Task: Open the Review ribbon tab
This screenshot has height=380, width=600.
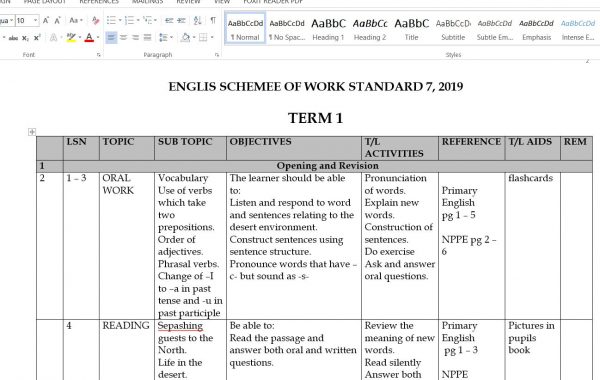Action: pyautogui.click(x=188, y=2)
